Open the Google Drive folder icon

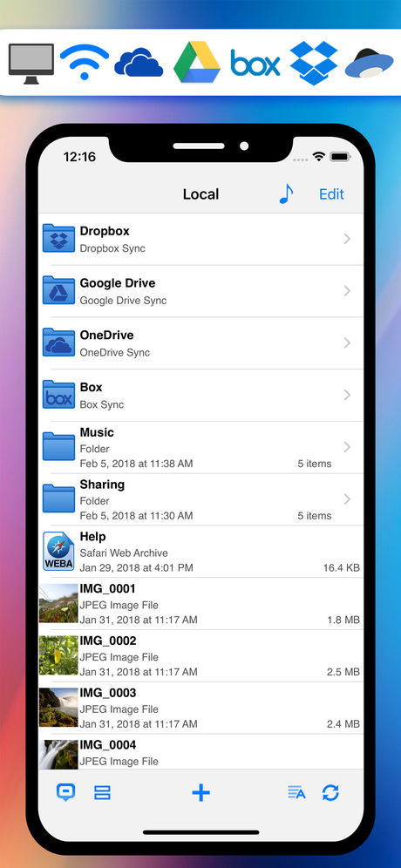[58, 290]
